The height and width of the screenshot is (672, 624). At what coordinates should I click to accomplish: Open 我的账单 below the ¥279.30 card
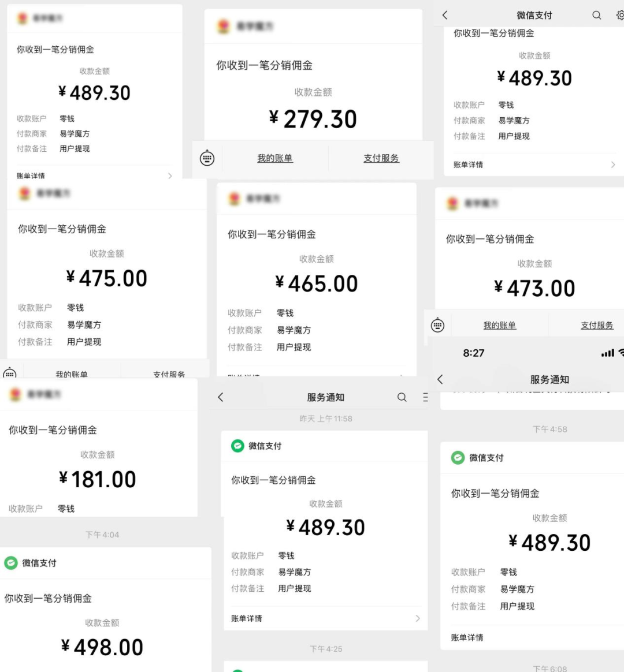coord(275,158)
